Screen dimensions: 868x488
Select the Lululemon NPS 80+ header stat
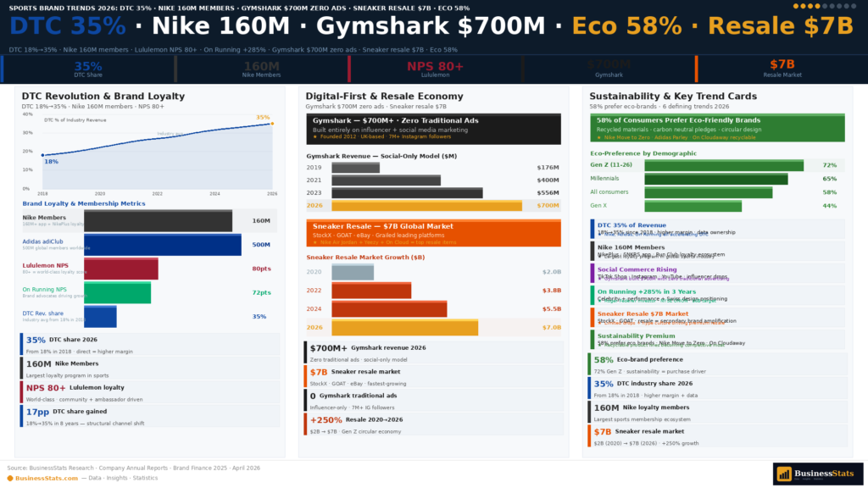pos(435,69)
